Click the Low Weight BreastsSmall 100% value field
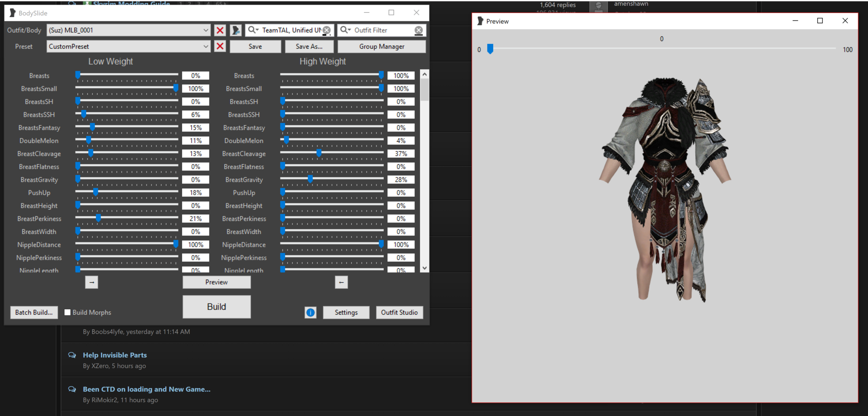 (x=196, y=89)
